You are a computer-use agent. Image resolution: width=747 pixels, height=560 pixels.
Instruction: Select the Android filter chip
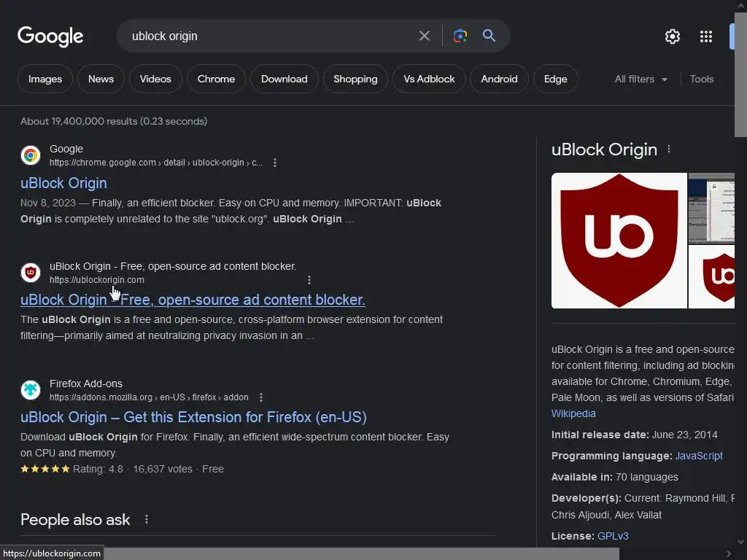tap(499, 79)
